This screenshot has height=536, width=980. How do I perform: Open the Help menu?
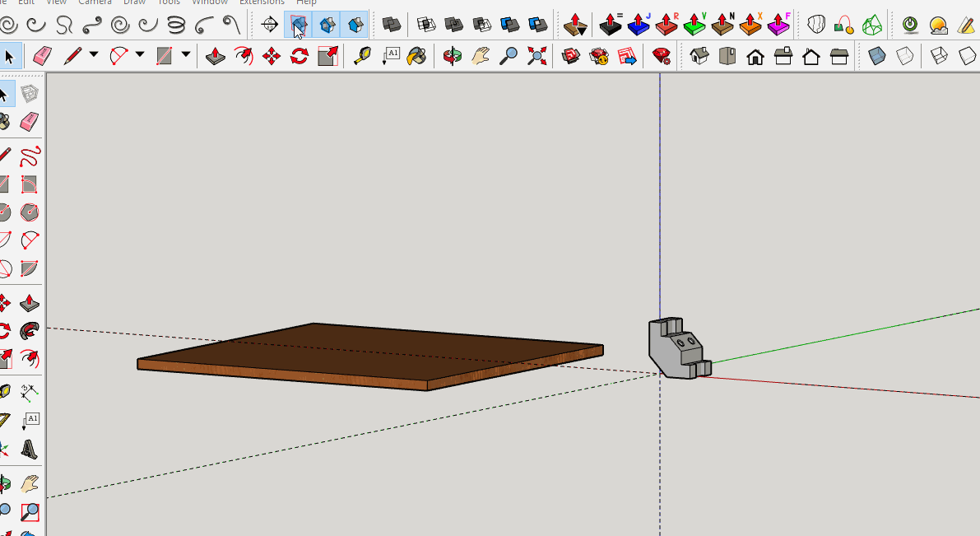(306, 2)
